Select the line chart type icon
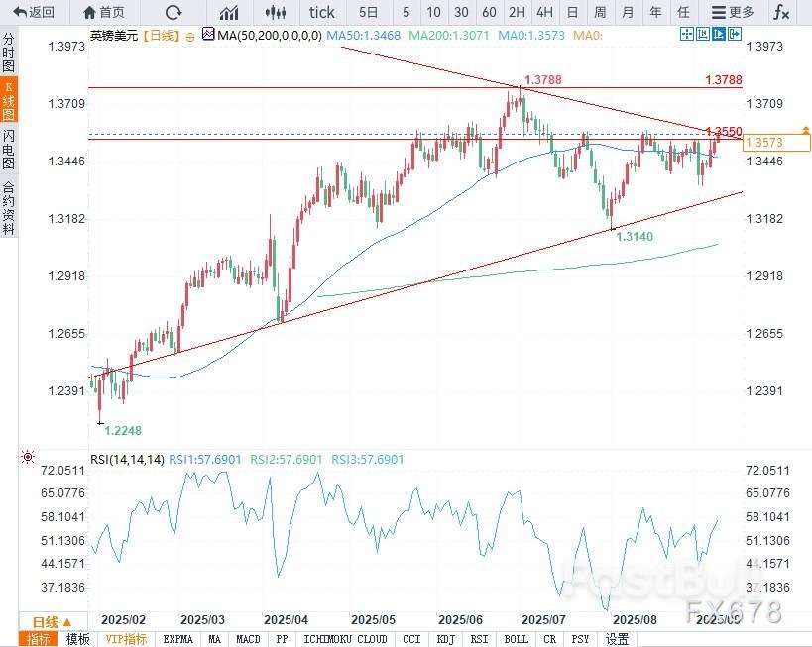The width and height of the screenshot is (812, 647). [x=229, y=12]
